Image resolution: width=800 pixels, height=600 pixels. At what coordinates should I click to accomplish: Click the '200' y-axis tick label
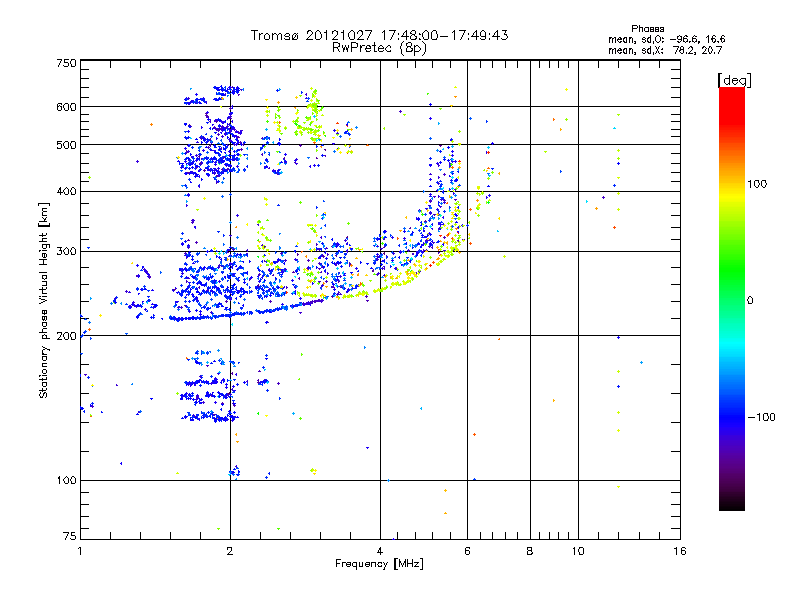click(66, 336)
